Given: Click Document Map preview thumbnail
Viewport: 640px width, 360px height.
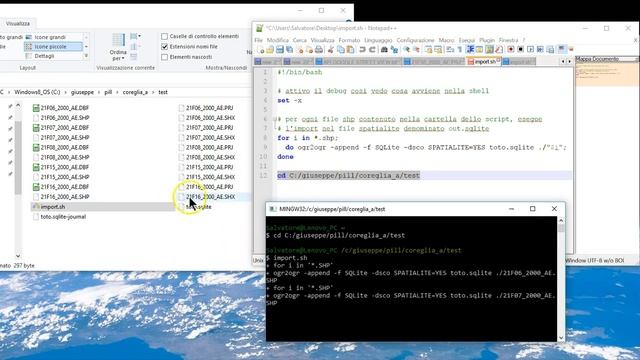Looking at the screenshot, I should tap(606, 73).
